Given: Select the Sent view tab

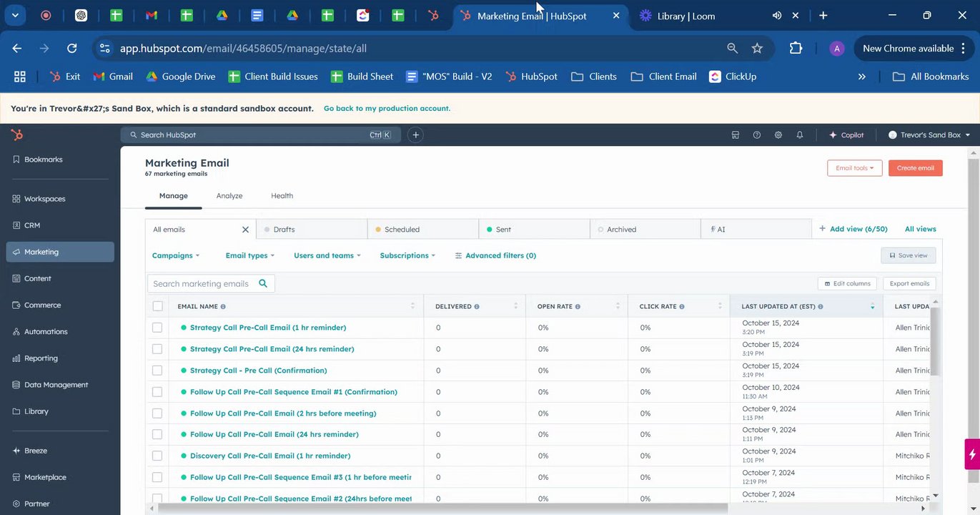Looking at the screenshot, I should pyautogui.click(x=535, y=230).
